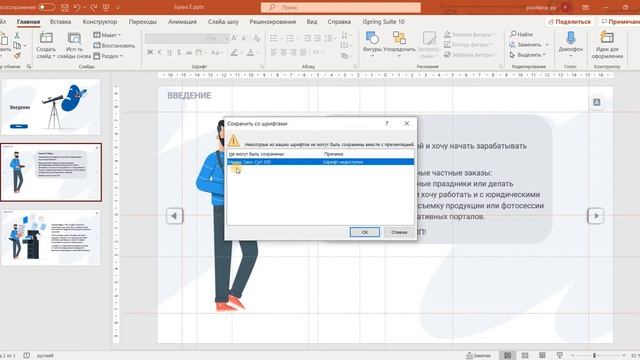The image size is (640, 360).
Task: Toggle bold Ж formatting
Action: (150, 52)
